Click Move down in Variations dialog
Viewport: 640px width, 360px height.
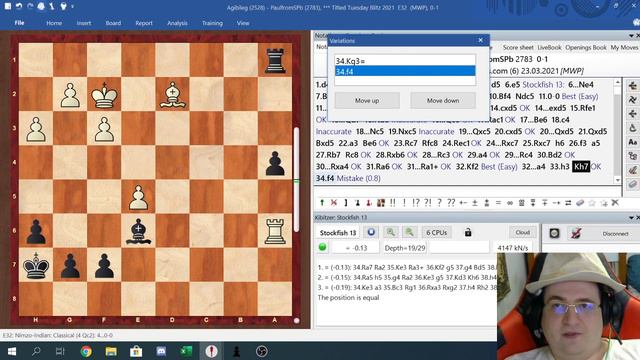(443, 100)
